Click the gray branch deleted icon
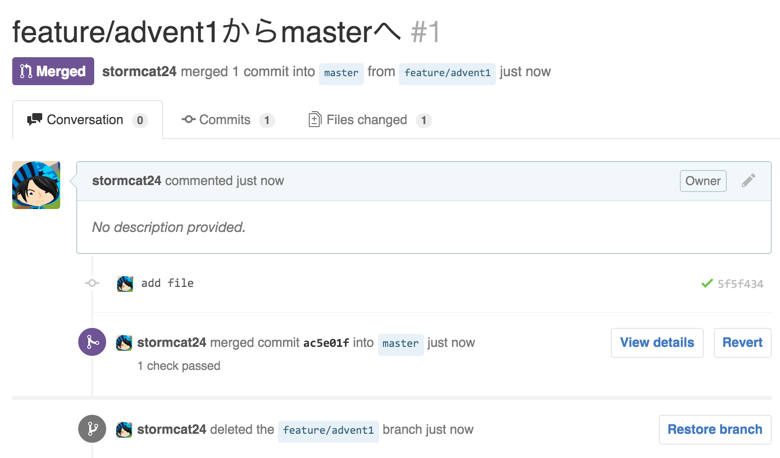The height and width of the screenshot is (458, 780). coord(92,429)
